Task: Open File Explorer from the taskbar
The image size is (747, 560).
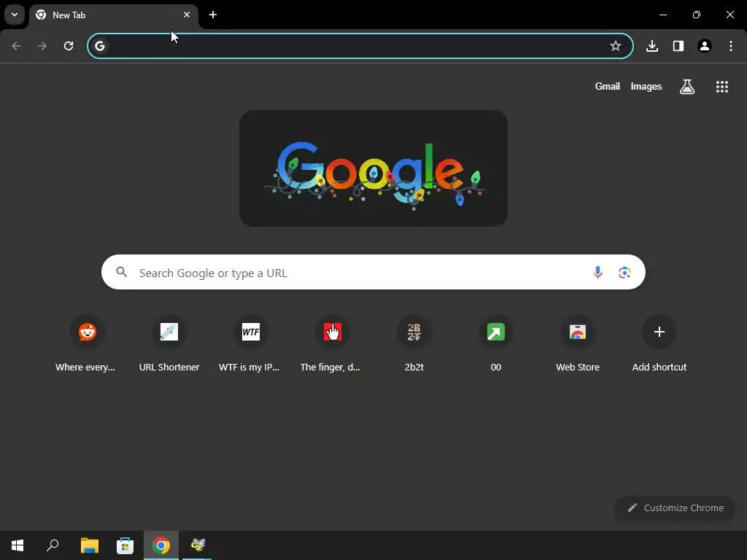Action: [x=90, y=545]
